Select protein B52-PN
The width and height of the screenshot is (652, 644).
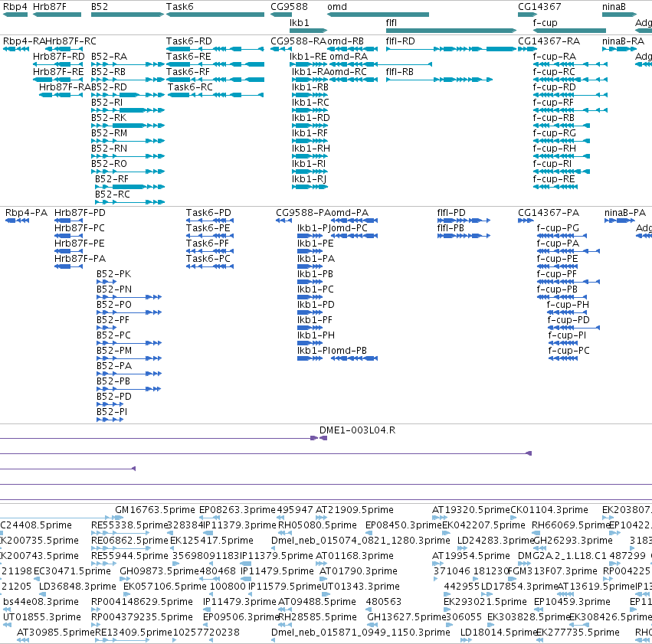pyautogui.click(x=129, y=297)
